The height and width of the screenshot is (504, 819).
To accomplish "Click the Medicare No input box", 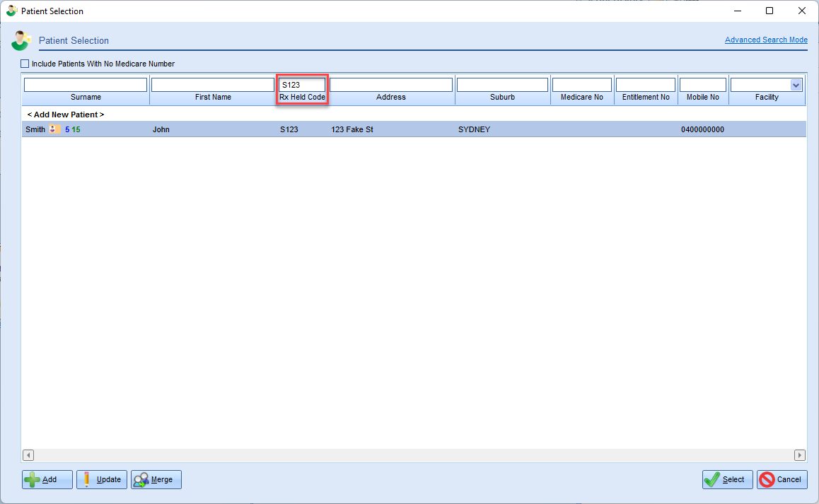I will tap(582, 85).
